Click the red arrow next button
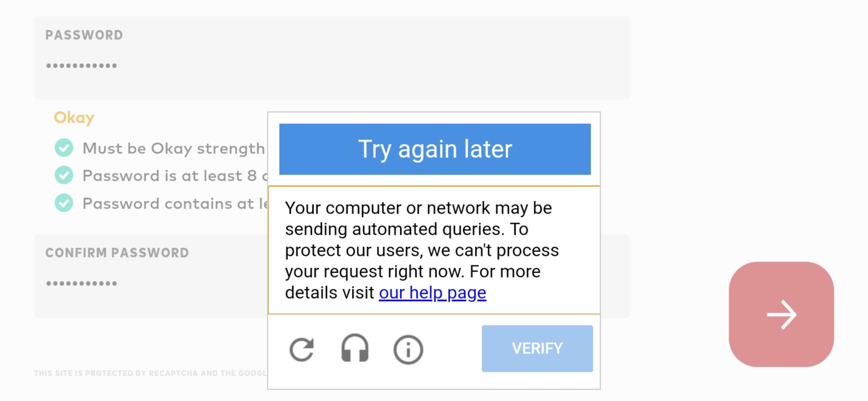 click(781, 314)
